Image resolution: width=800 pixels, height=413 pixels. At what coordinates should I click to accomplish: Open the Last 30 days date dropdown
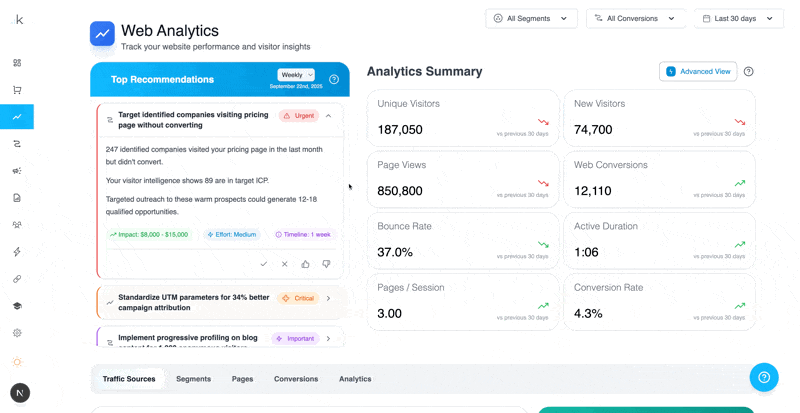click(738, 19)
